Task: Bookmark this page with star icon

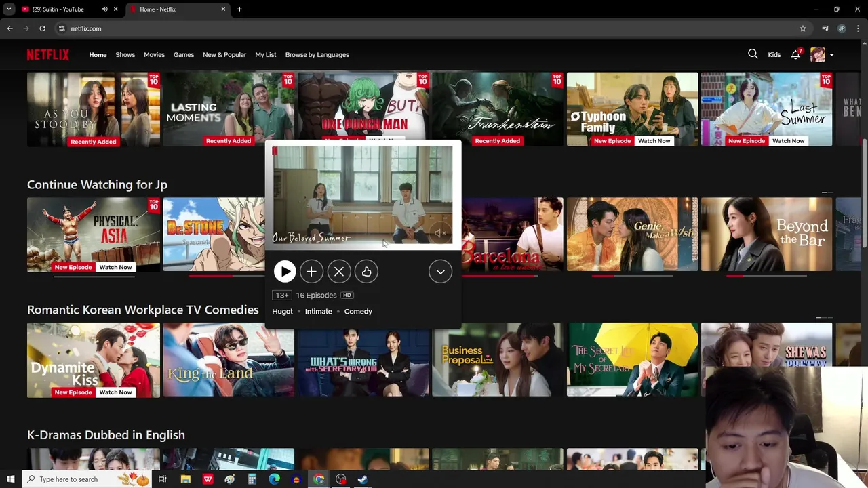Action: (x=802, y=28)
